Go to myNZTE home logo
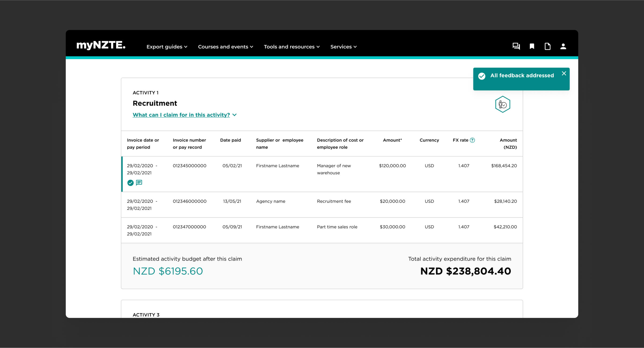The image size is (644, 348). 101,45
